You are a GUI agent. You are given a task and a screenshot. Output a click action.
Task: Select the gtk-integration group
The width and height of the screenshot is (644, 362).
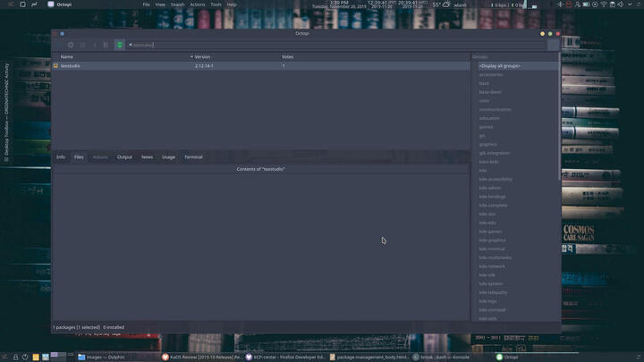(x=495, y=153)
